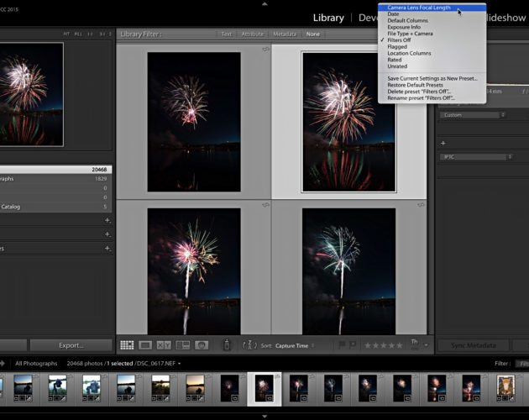Choose the Unrated filter preset
This screenshot has width=529, height=420.
(x=432, y=66)
